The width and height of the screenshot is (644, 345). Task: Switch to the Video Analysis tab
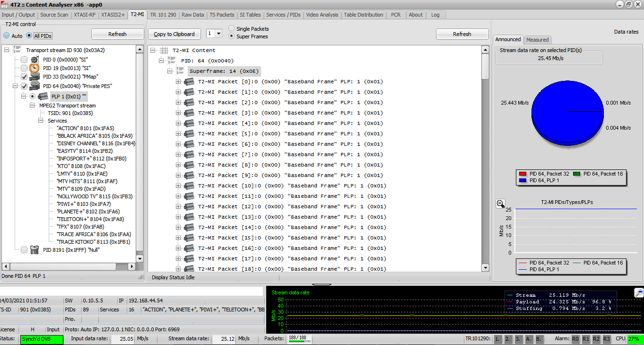click(x=322, y=15)
